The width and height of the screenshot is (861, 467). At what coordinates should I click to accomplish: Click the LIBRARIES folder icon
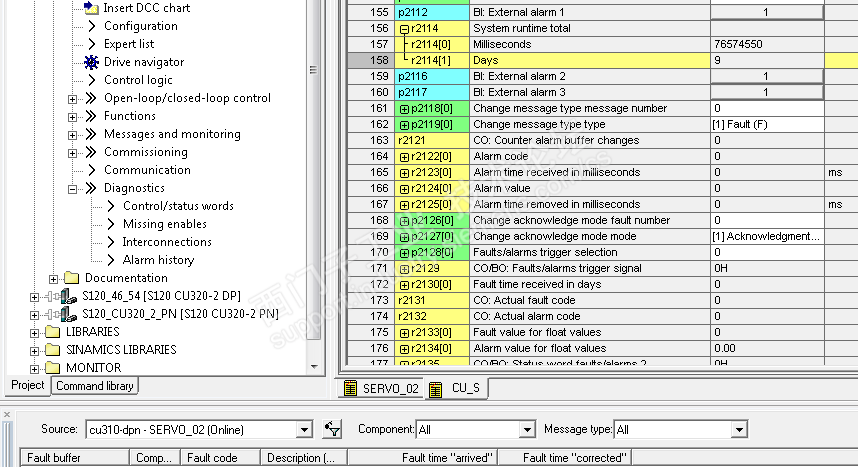53,332
